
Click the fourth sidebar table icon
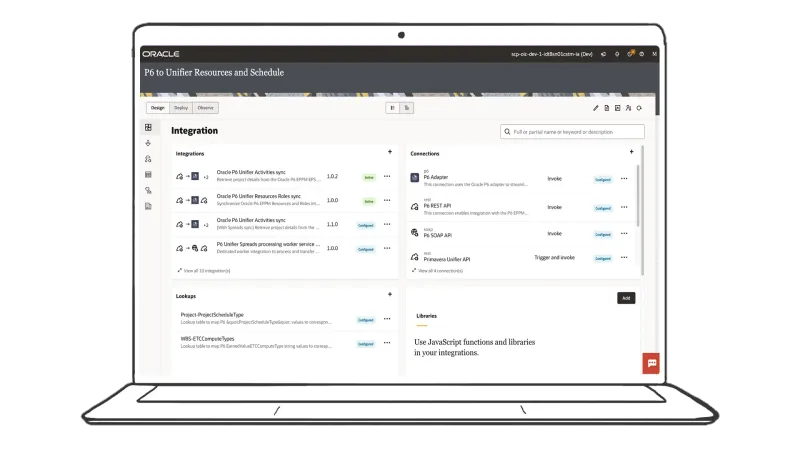(148, 174)
